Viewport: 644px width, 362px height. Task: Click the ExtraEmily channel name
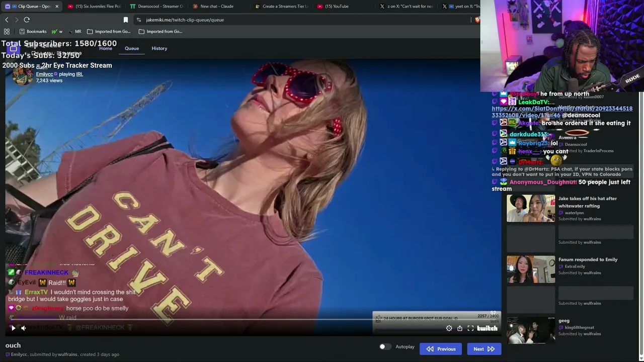(x=575, y=266)
